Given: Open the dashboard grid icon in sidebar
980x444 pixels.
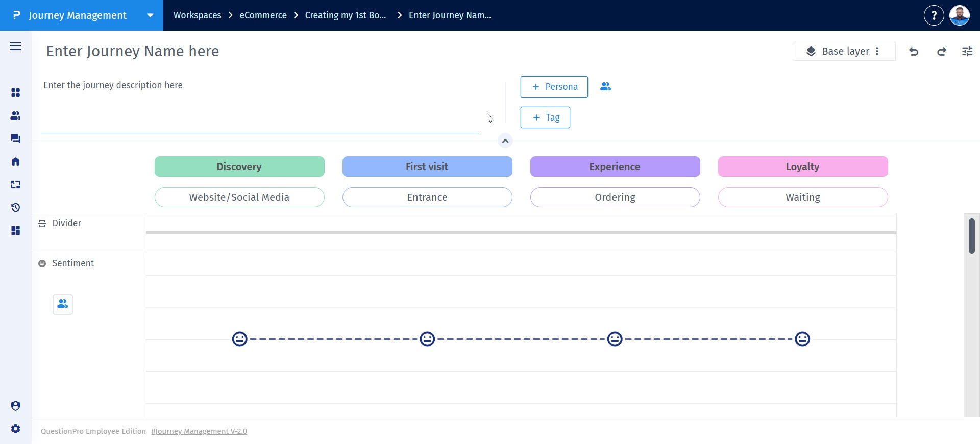Looking at the screenshot, I should coord(16,92).
